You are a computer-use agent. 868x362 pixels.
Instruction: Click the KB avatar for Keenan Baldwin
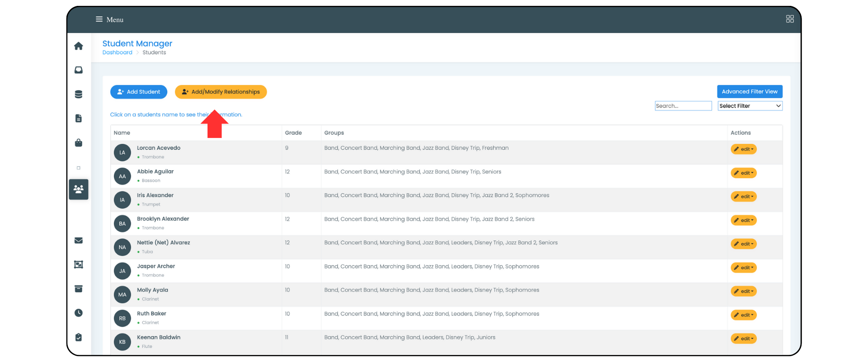(x=123, y=342)
